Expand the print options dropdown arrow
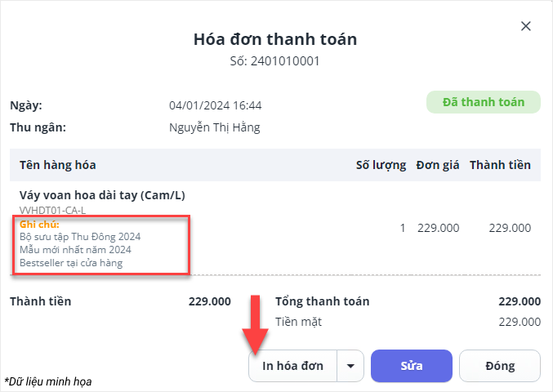Viewport: 553px width, 392px height. [x=350, y=366]
